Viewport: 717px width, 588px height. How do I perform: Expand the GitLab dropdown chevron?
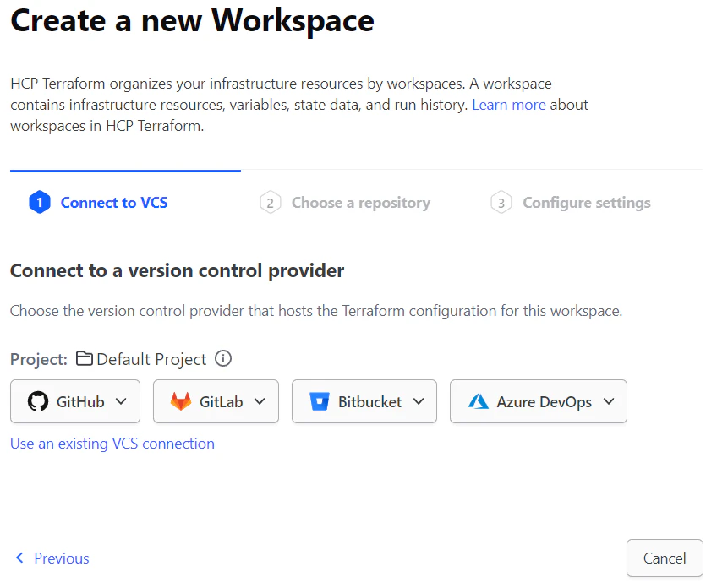[x=260, y=401]
